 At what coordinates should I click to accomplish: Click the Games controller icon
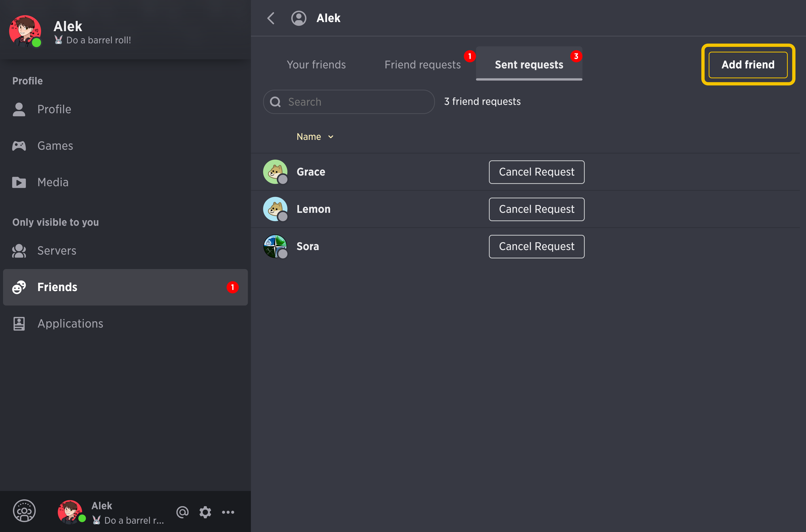19,146
